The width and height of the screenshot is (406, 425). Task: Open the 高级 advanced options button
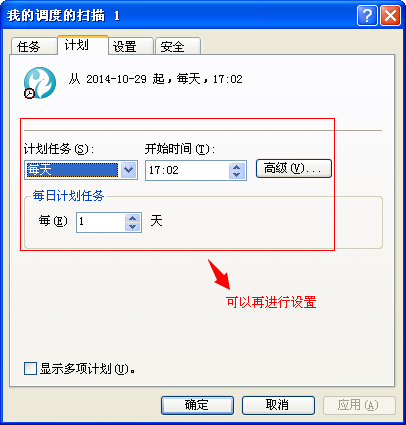294,168
